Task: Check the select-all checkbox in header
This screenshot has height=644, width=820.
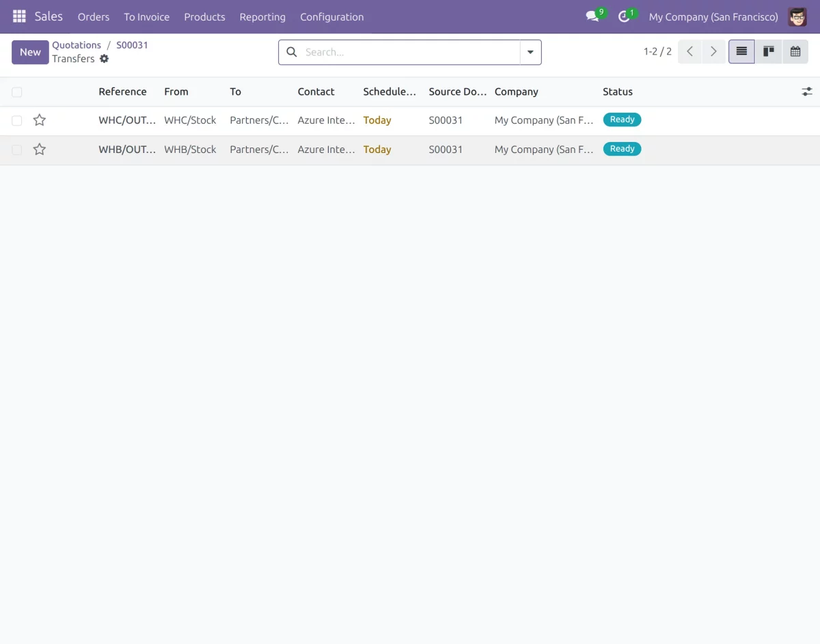Action: [16, 91]
